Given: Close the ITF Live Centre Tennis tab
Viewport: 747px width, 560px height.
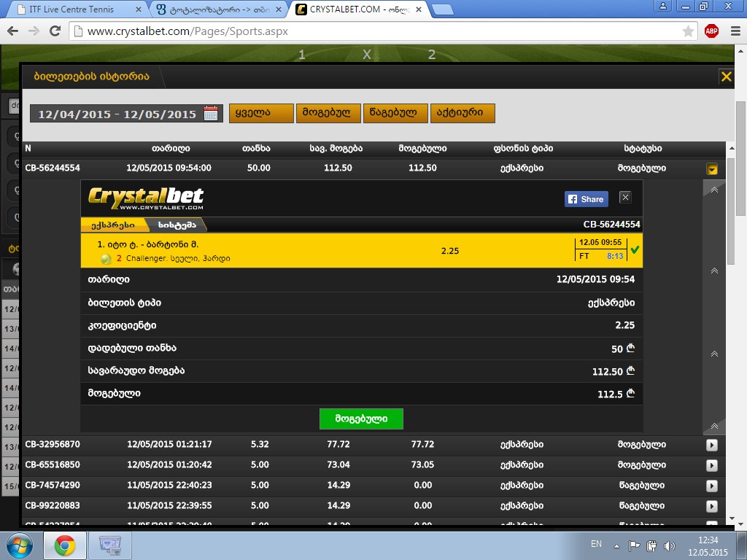Looking at the screenshot, I should 138,9.
